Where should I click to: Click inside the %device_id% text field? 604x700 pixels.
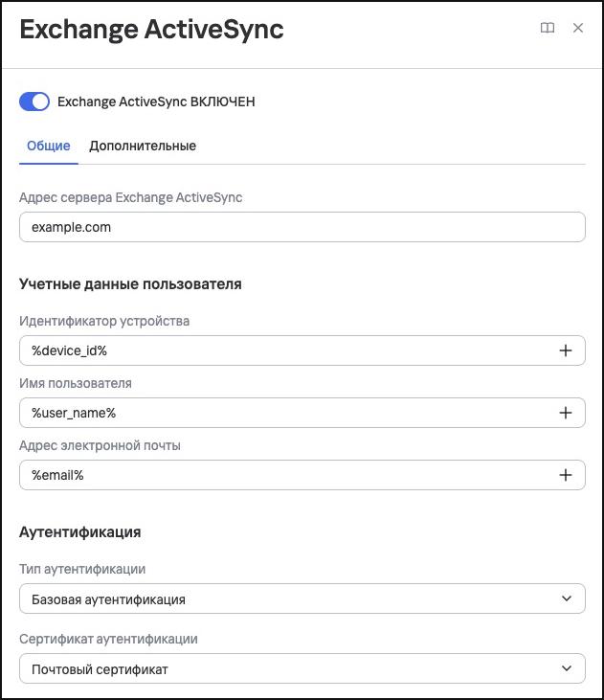pyautogui.click(x=285, y=350)
